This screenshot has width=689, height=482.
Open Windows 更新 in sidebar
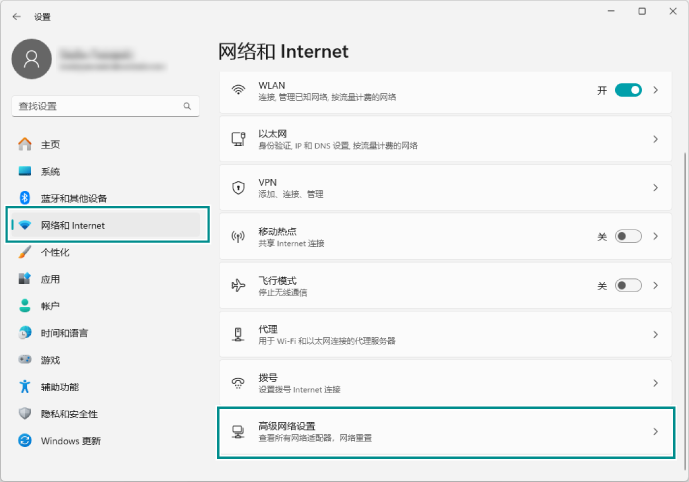(70, 441)
